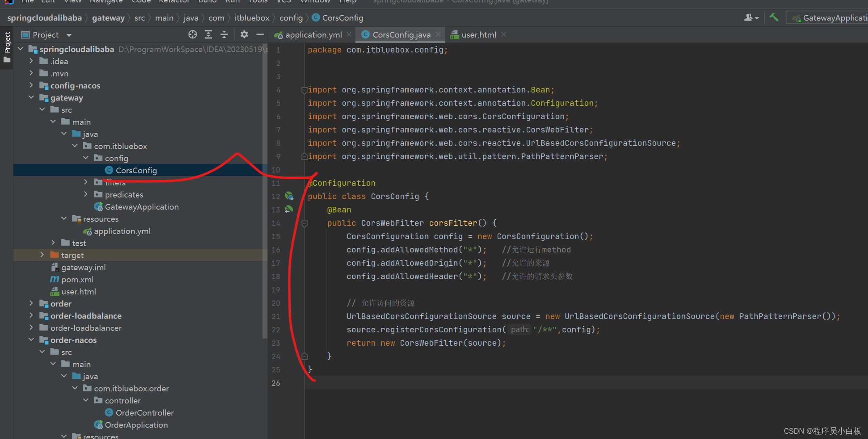Toggle code fold marker at line 14

click(305, 223)
